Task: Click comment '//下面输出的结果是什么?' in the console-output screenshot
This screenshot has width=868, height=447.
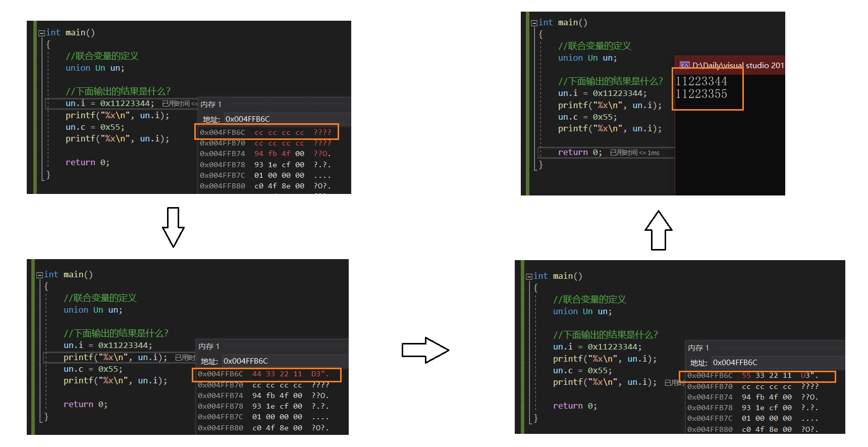Action: 611,81
